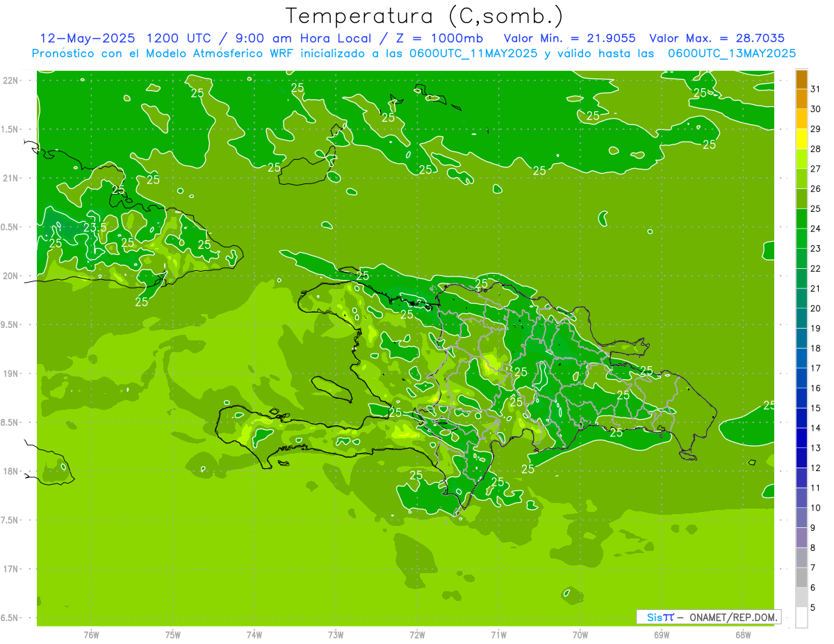Click the 6.5N latitude tick label
Image resolution: width=834 pixels, height=644 pixels.
[10, 618]
